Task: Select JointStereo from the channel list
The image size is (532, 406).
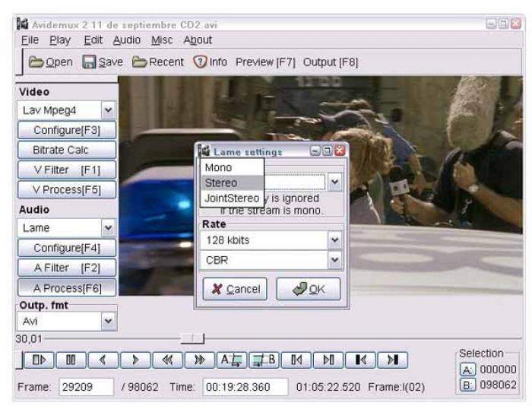Action: [x=232, y=198]
